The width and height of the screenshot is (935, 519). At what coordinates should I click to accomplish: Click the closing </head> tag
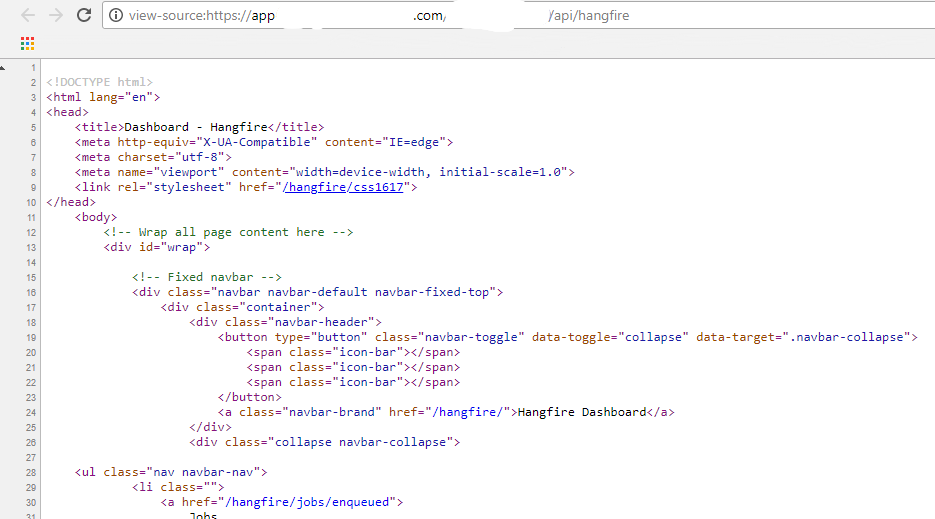tap(71, 202)
